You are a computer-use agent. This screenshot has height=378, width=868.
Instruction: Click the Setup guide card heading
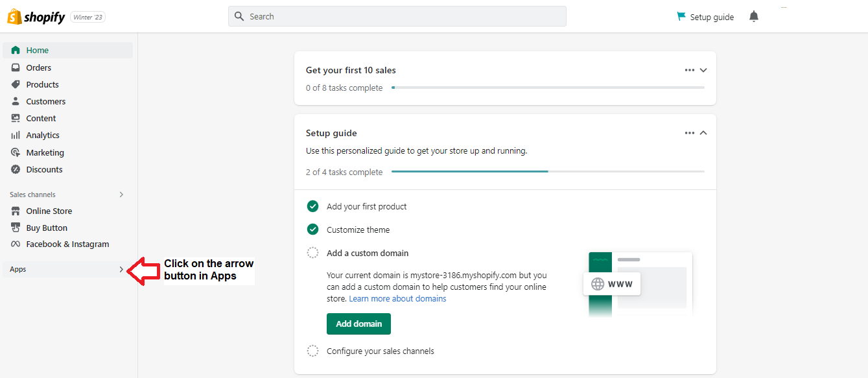point(331,133)
